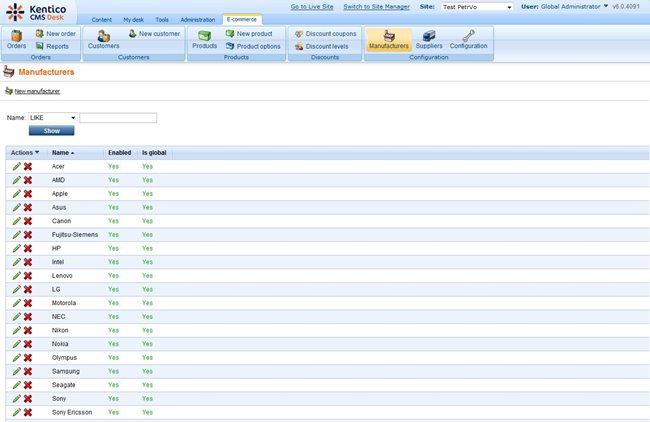Open the Name filter LIKE dropdown
The image size is (650, 422).
coord(53,118)
